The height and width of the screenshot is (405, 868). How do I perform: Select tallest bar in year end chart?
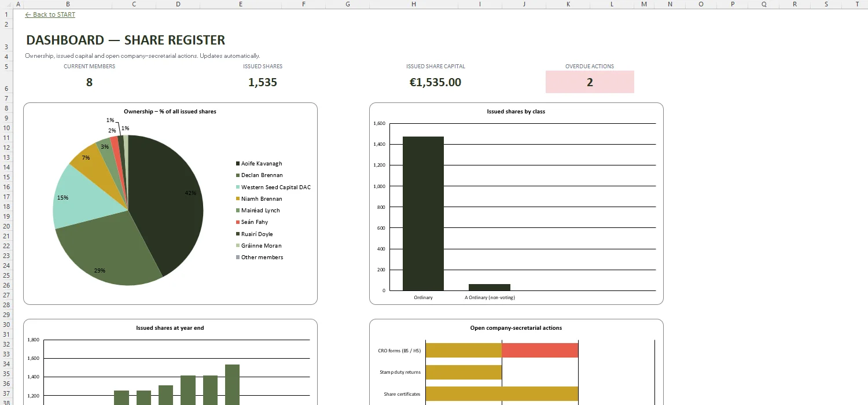[x=232, y=385]
